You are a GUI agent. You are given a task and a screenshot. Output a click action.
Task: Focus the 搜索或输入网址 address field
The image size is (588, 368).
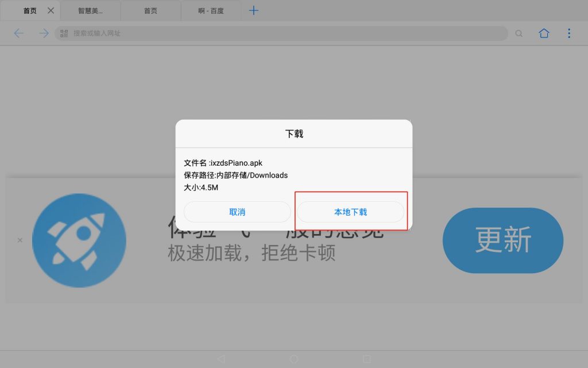[281, 33]
